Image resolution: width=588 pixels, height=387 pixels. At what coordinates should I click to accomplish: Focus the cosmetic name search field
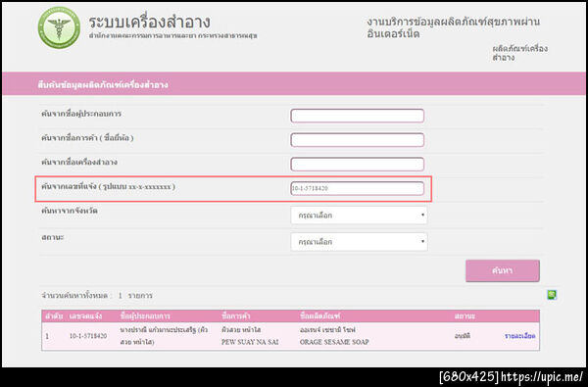(x=357, y=165)
